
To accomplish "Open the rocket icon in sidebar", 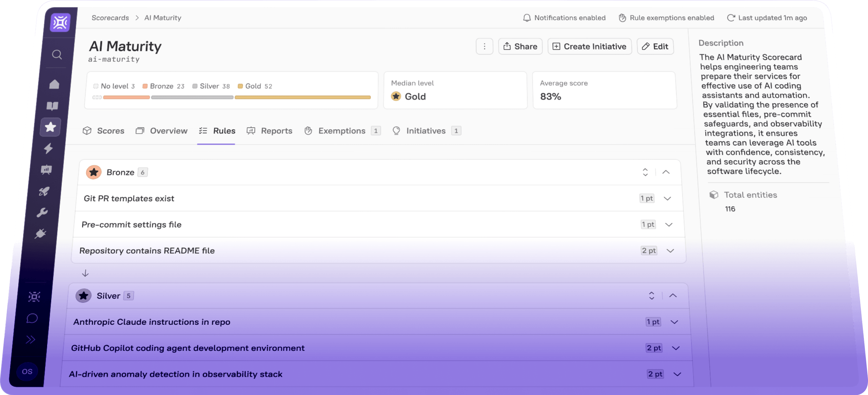I will 44,191.
